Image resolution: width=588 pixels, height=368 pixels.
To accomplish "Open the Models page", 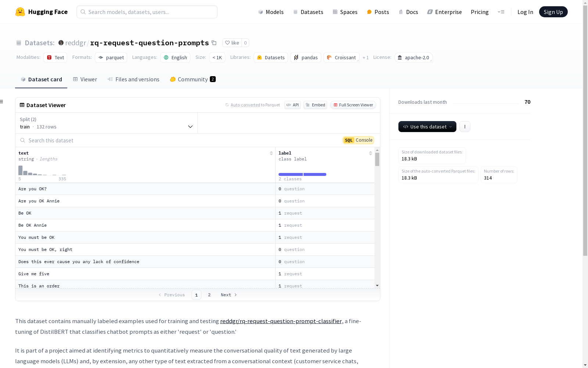I will pos(271,12).
